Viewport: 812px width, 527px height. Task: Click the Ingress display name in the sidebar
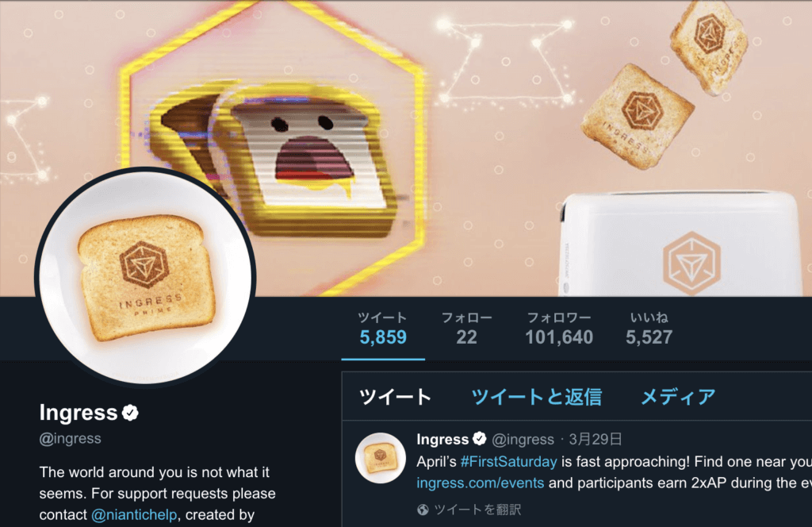pyautogui.click(x=79, y=413)
